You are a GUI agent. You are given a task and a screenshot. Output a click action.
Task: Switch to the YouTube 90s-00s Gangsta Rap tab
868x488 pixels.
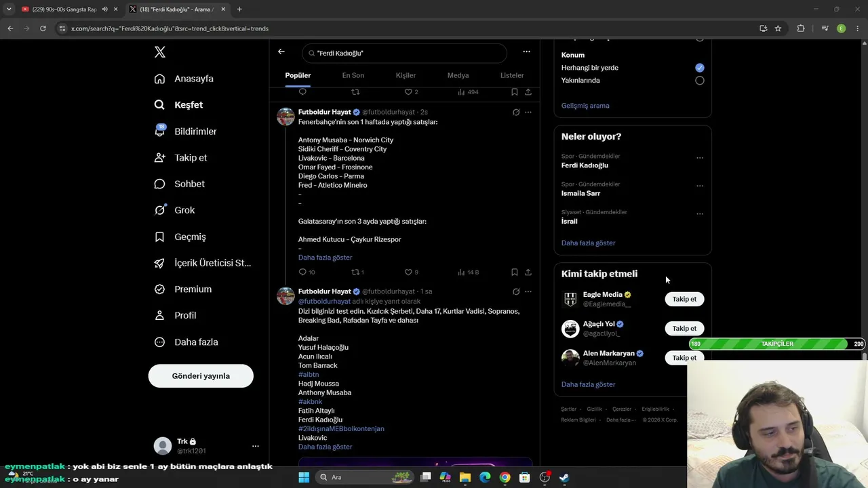coord(68,9)
